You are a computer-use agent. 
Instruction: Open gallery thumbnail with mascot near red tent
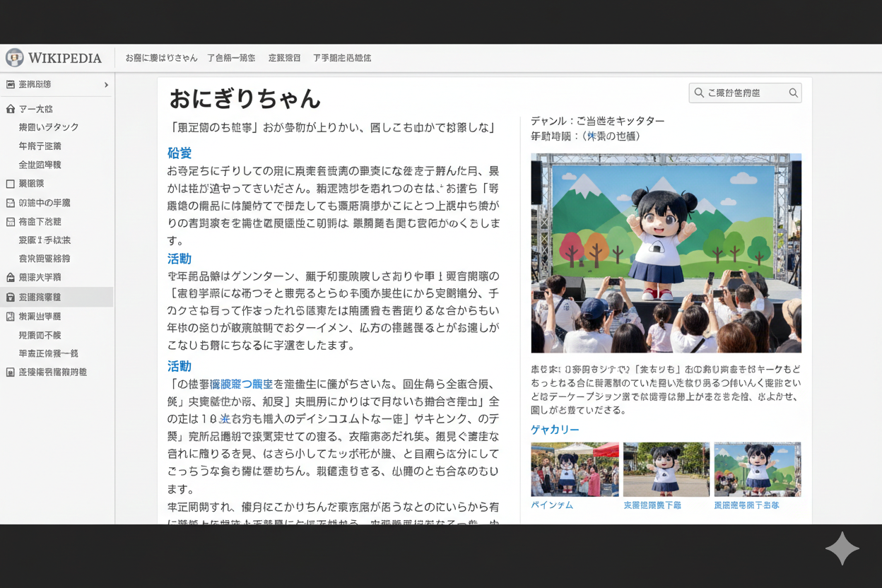pos(575,469)
